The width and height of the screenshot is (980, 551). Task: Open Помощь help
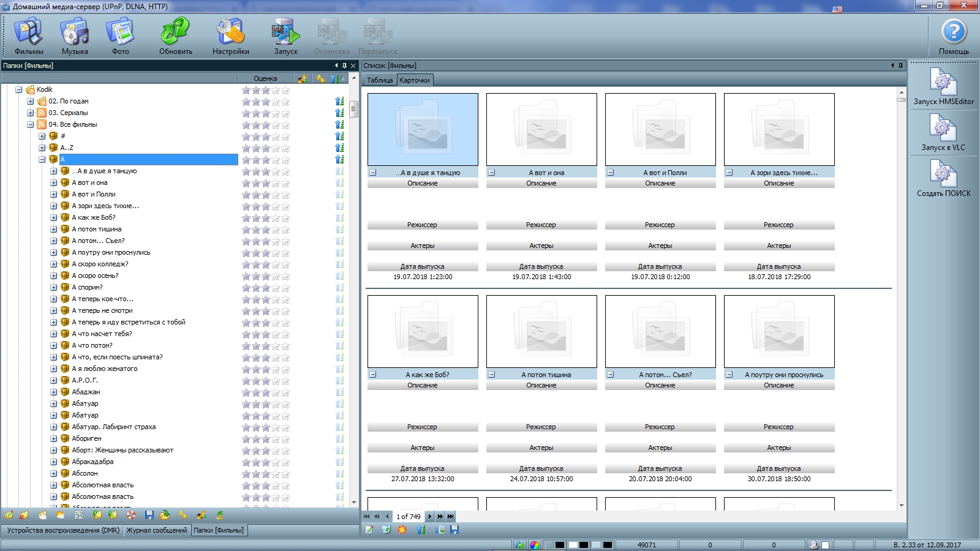click(x=954, y=36)
